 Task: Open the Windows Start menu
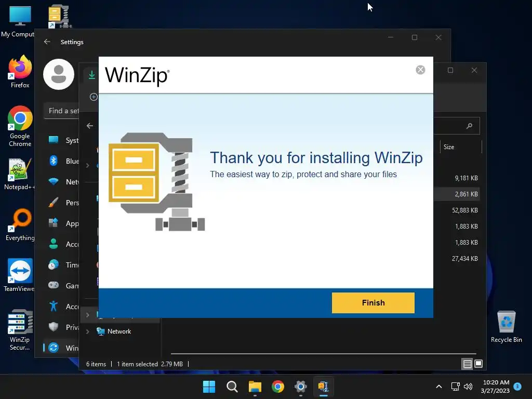[x=209, y=387]
